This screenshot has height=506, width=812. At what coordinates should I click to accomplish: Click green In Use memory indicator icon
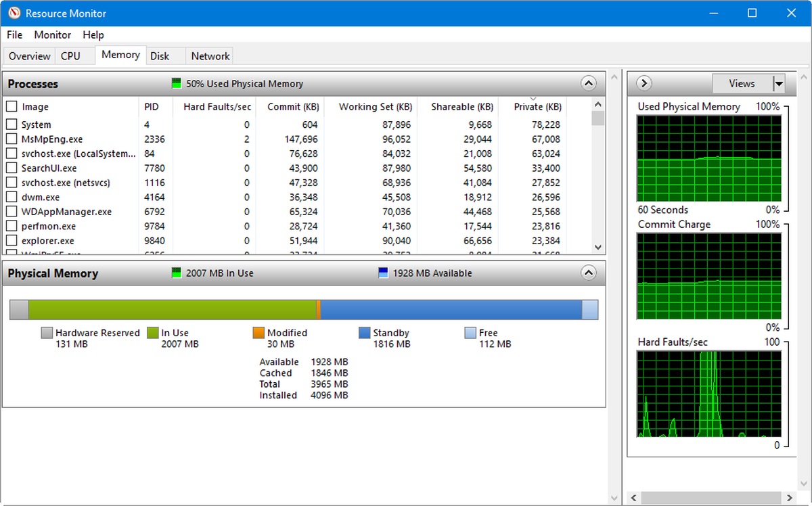click(177, 273)
